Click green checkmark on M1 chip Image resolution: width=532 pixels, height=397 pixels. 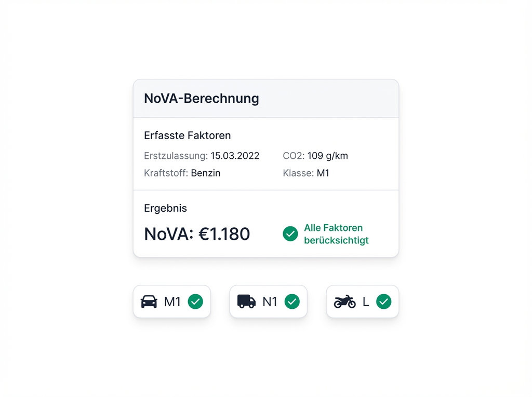(195, 302)
